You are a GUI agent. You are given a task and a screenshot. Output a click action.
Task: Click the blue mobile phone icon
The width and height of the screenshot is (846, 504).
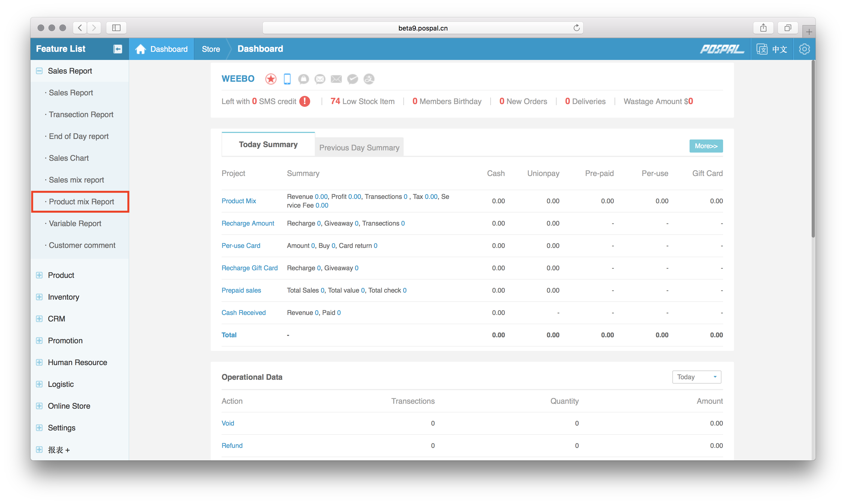pyautogui.click(x=287, y=79)
